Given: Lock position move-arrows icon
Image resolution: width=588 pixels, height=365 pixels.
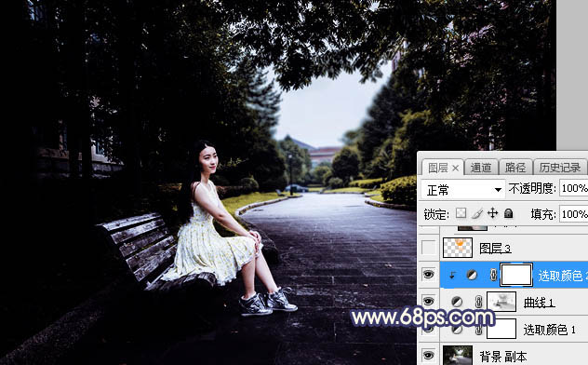Looking at the screenshot, I should (x=493, y=213).
